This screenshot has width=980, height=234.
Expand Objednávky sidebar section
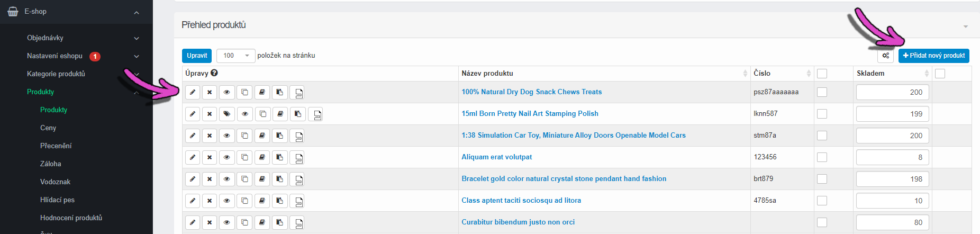tap(83, 38)
